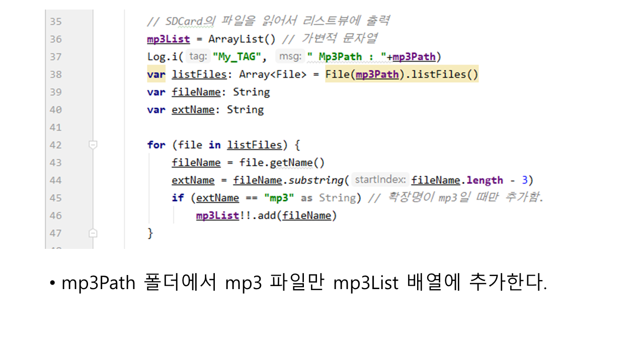Click the 'tag:' parameter hint in Log.i
The width and height of the screenshot is (644, 362).
click(x=198, y=57)
